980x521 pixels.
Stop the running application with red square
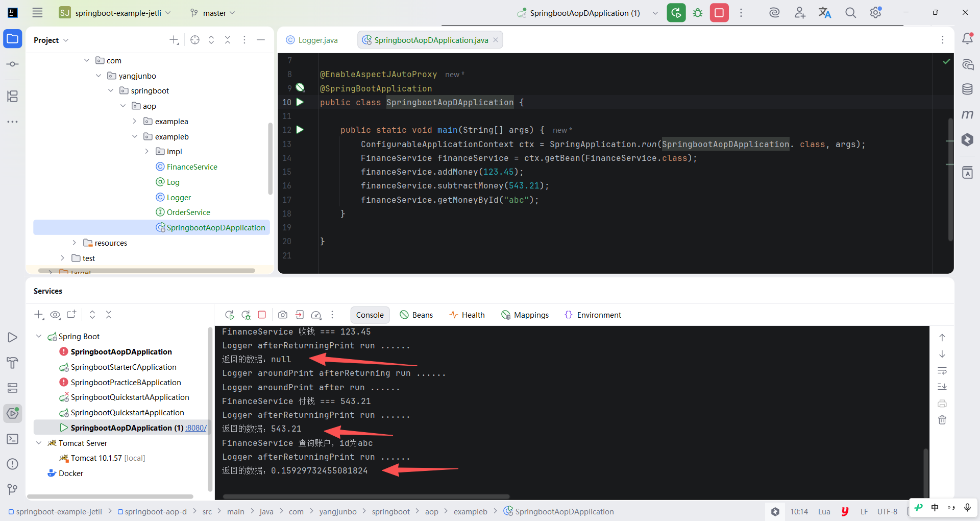click(x=719, y=13)
